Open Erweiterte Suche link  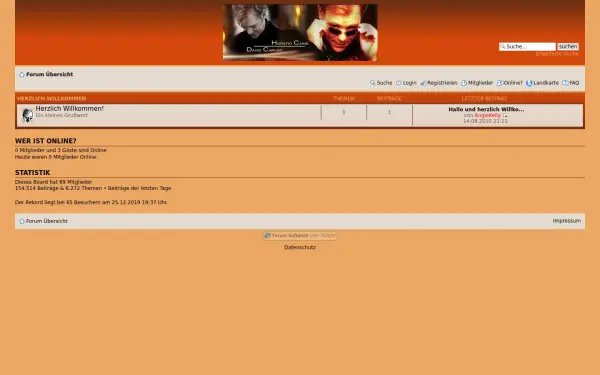[x=557, y=54]
